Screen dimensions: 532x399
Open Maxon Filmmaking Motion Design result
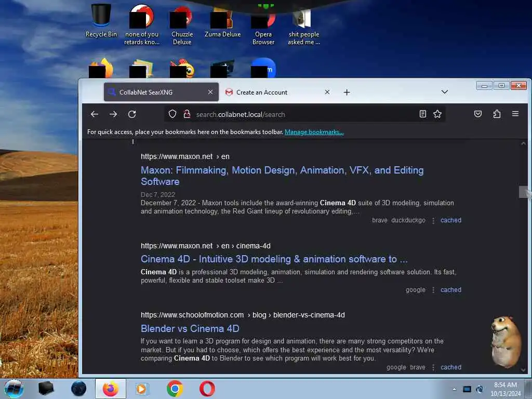coord(282,176)
